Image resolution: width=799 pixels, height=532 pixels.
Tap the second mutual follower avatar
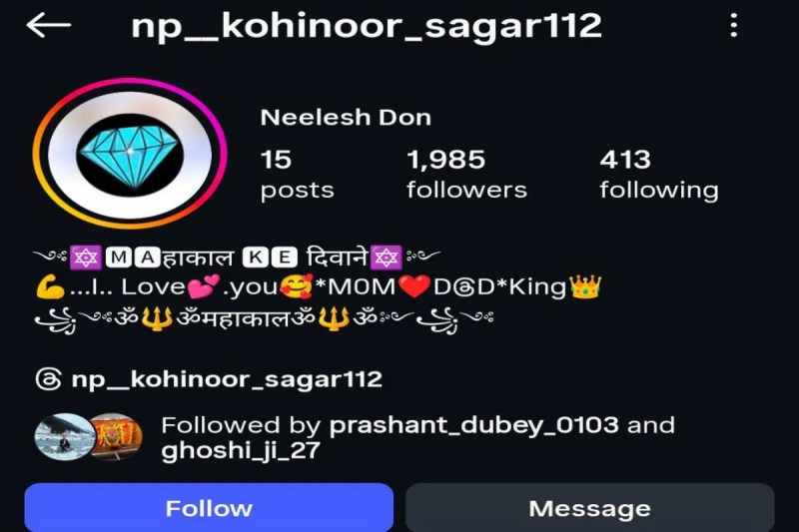116,437
